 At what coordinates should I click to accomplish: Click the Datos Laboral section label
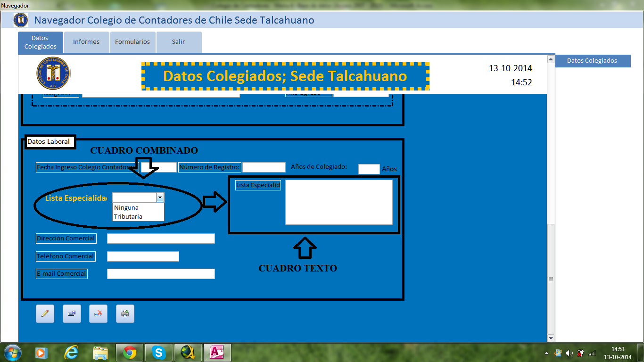[x=50, y=141]
